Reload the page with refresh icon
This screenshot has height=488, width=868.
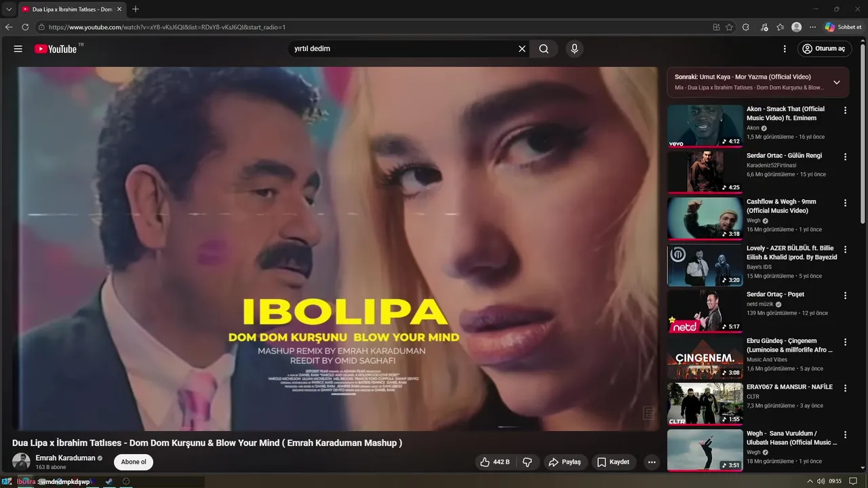[25, 27]
